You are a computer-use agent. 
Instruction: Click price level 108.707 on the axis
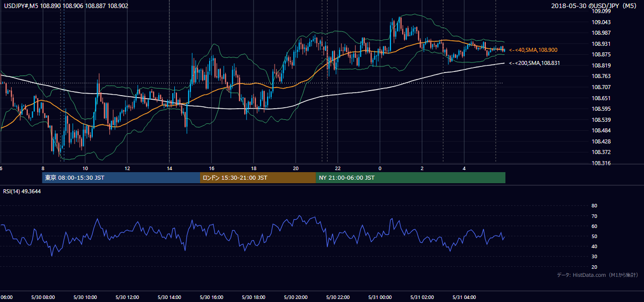click(601, 87)
